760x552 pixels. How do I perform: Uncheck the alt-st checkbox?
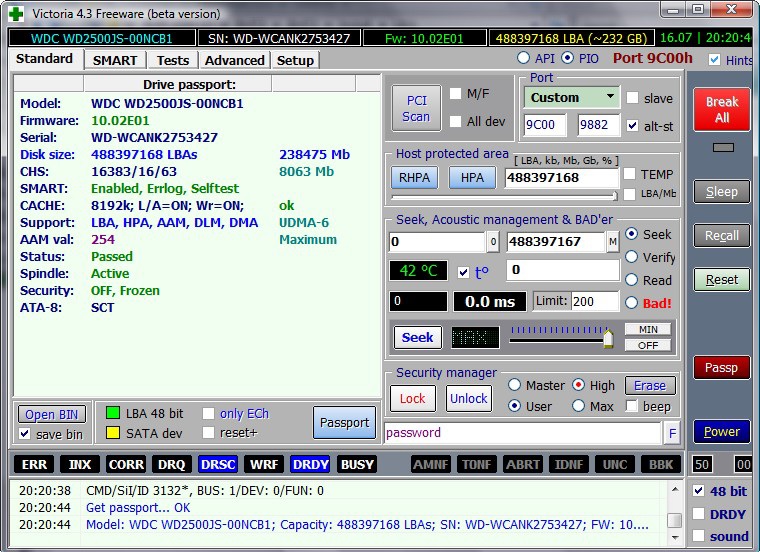(x=632, y=126)
